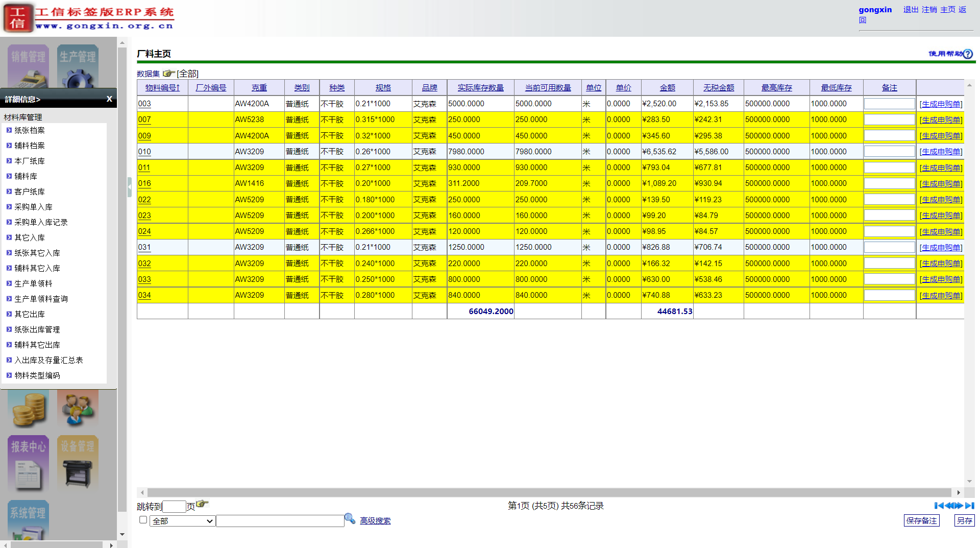Select 入出库及存量汇总表 in the sidebar menu

[x=48, y=360]
